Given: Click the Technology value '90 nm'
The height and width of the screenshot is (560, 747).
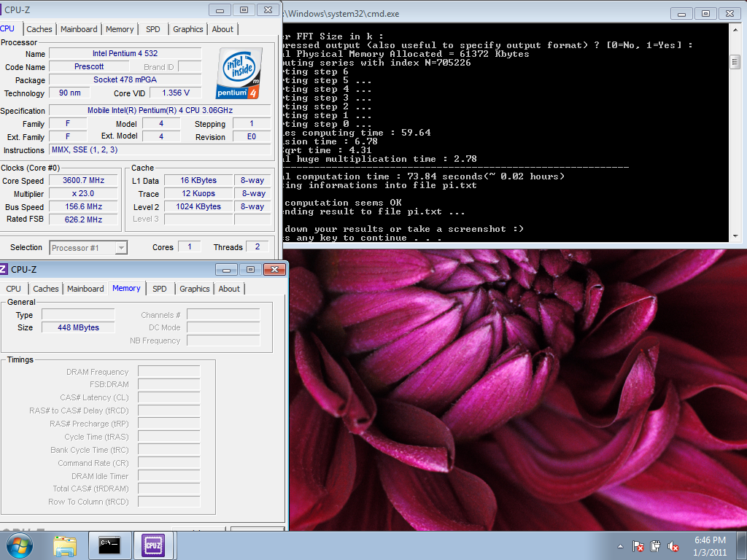Looking at the screenshot, I should coord(69,93).
